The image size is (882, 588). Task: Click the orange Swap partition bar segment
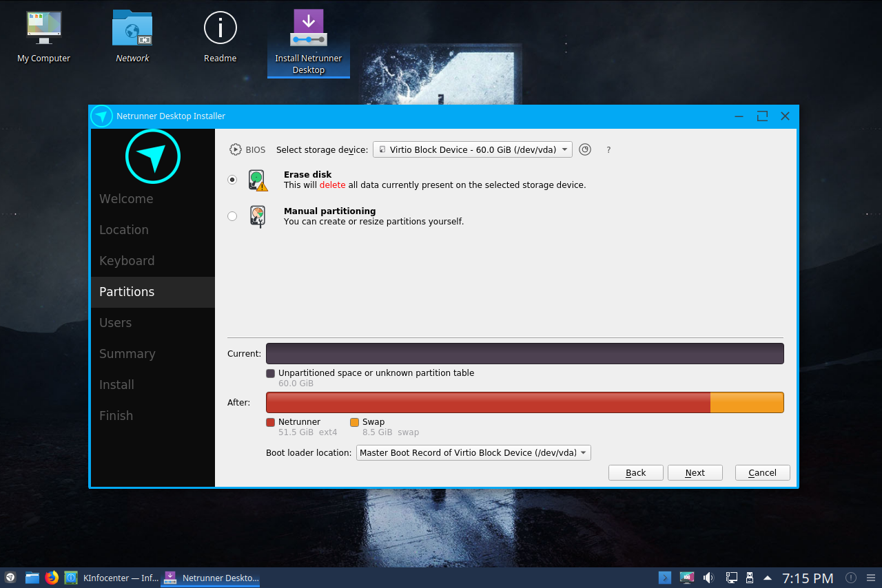point(747,403)
